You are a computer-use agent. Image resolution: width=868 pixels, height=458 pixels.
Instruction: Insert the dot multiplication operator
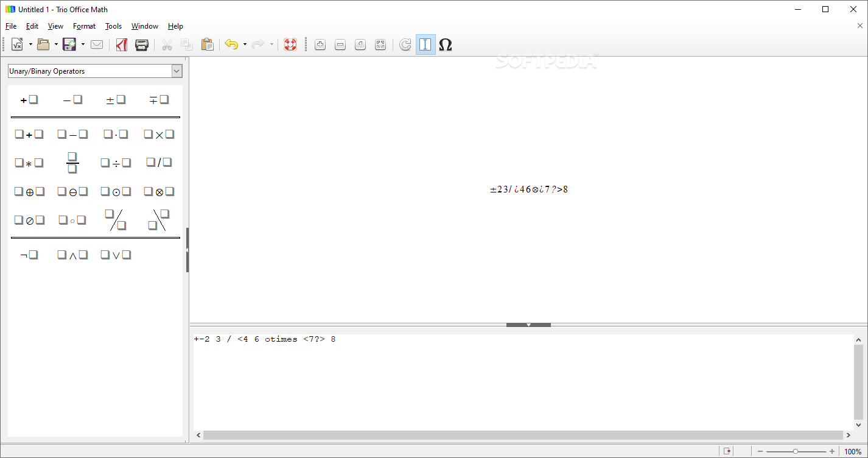pyautogui.click(x=116, y=135)
